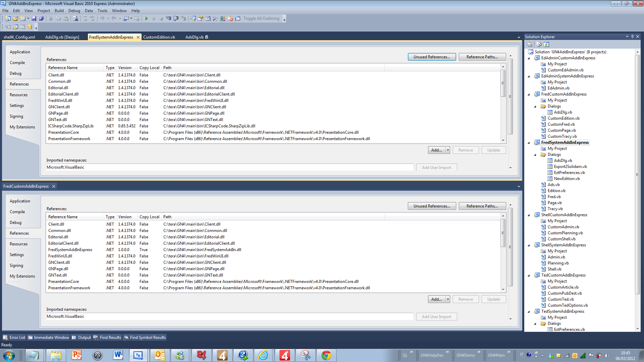The image size is (644, 362).
Task: Open the Solution Explorer toolbar icon with magnifier
Action: [x=193, y=18]
